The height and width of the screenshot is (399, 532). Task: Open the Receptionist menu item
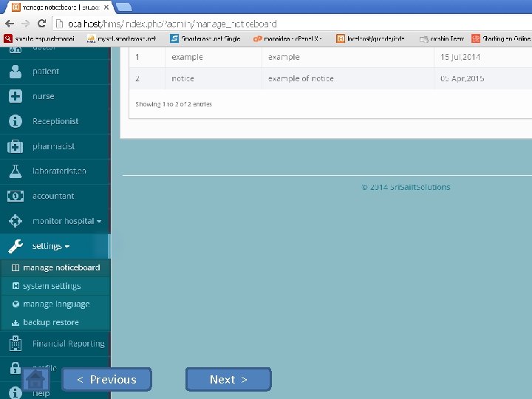tap(55, 121)
